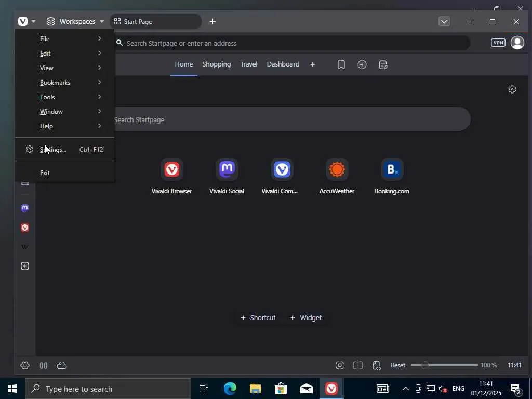532x399 pixels.
Task: Open the Notes start page icon
Action: pos(383,64)
